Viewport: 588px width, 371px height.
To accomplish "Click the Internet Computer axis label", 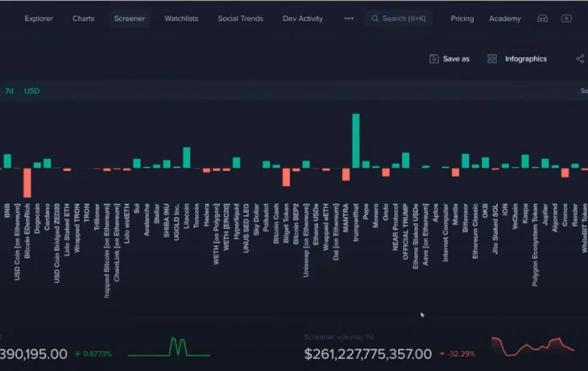I will [x=445, y=232].
